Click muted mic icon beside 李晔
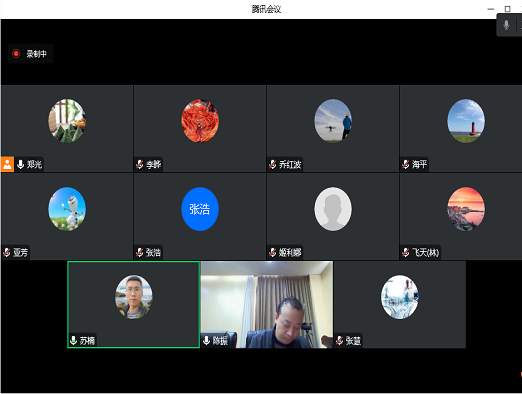The height and width of the screenshot is (394, 522). point(140,164)
